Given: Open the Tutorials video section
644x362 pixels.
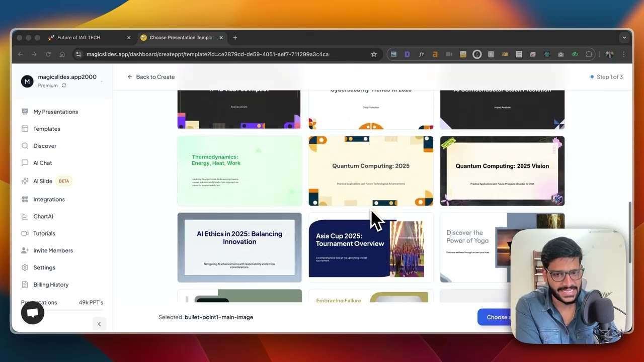Looking at the screenshot, I should [x=38, y=233].
